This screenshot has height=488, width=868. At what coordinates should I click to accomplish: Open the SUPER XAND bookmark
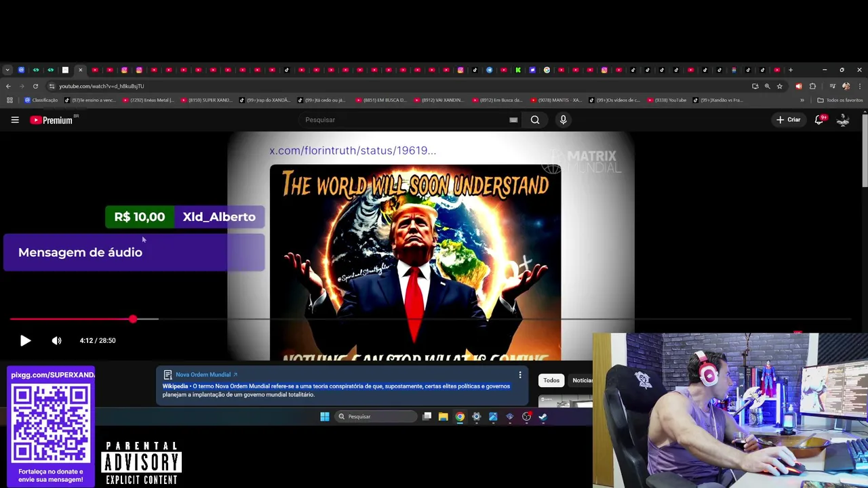pyautogui.click(x=206, y=100)
